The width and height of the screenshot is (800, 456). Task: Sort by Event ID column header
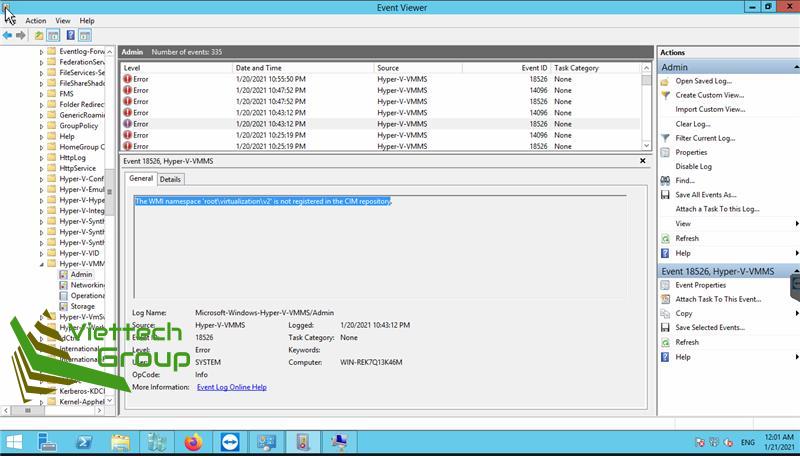[x=507, y=68]
